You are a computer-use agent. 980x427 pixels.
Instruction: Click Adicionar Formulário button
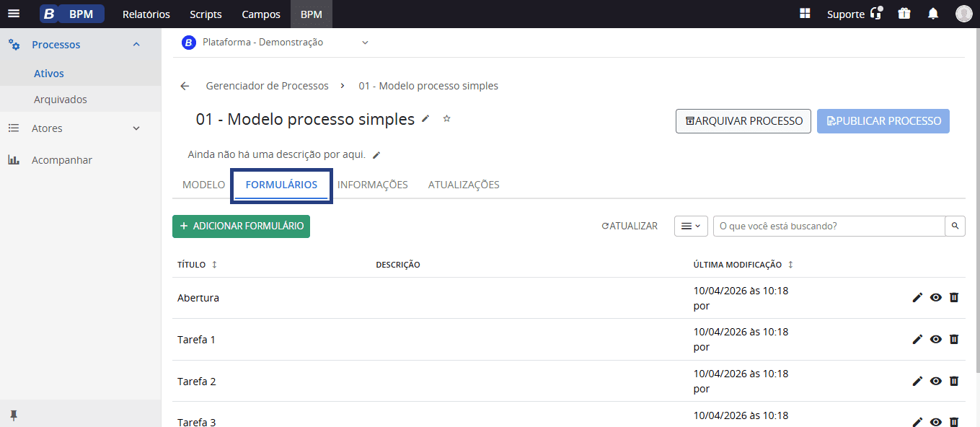[x=241, y=226]
